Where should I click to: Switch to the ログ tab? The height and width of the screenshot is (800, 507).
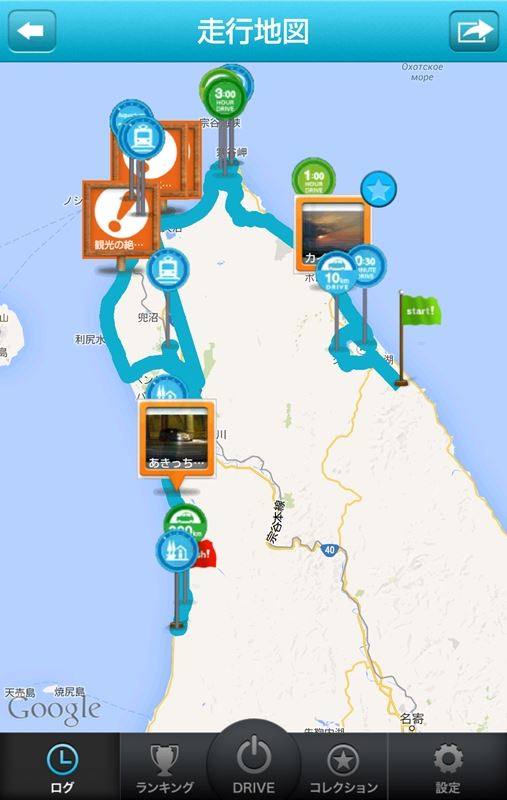pyautogui.click(x=62, y=767)
